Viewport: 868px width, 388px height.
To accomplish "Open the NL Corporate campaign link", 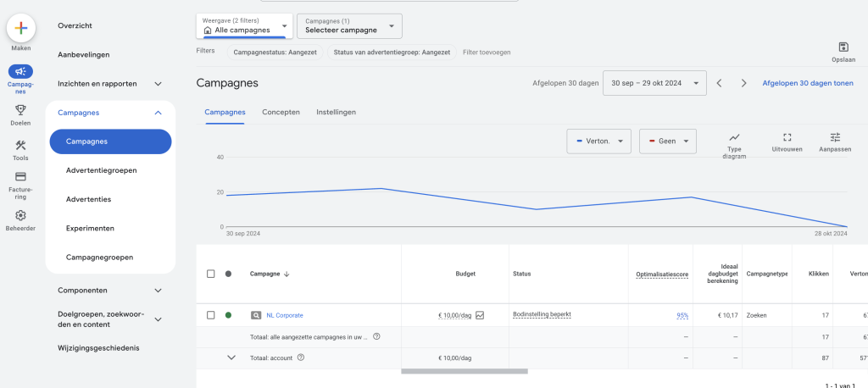I will click(285, 315).
